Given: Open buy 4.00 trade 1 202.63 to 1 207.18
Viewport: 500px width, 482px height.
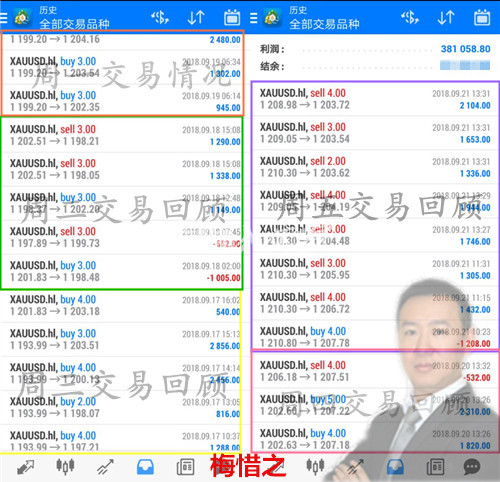Looking at the screenshot, I should (375, 438).
